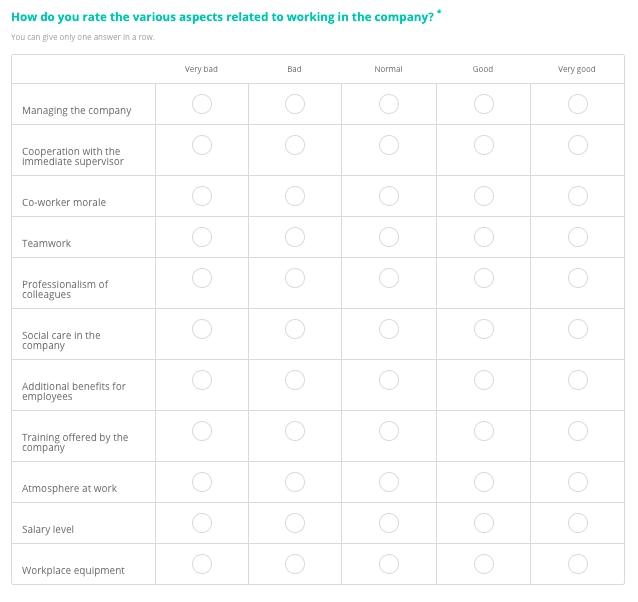
Task: Rate Managing the company as Very bad
Action: (x=202, y=104)
